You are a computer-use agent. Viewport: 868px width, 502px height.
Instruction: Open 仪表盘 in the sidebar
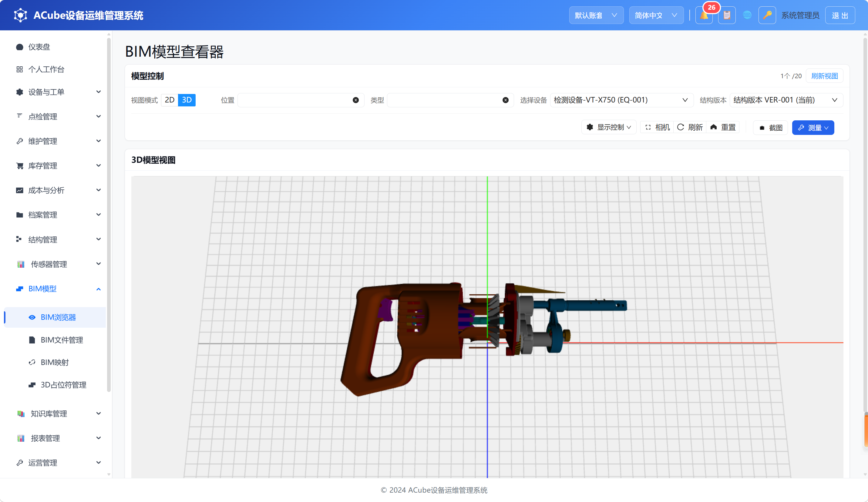point(55,47)
